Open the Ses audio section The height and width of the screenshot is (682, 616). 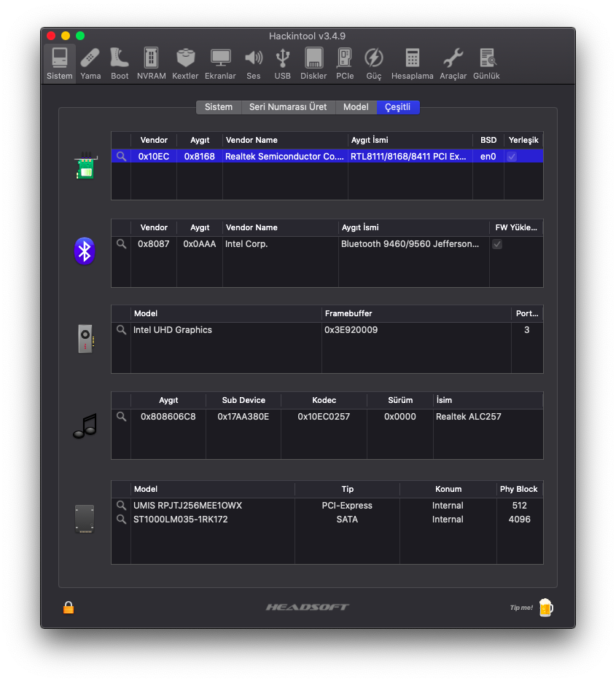[254, 64]
